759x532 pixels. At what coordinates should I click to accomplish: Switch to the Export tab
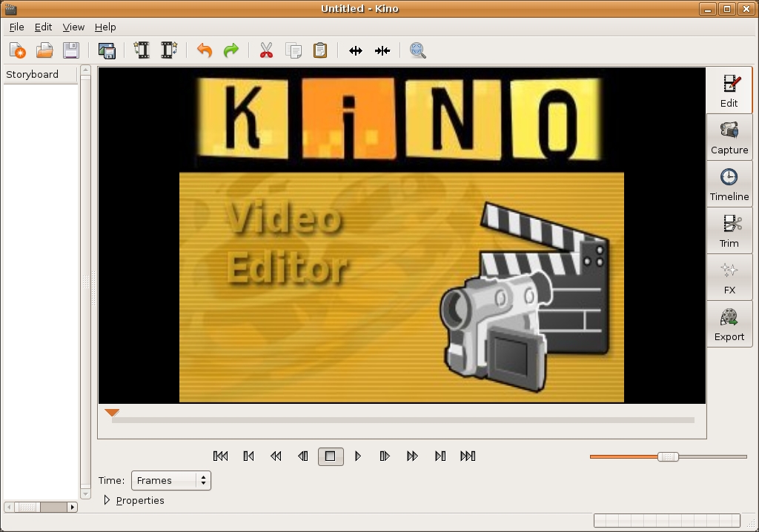pyautogui.click(x=729, y=325)
